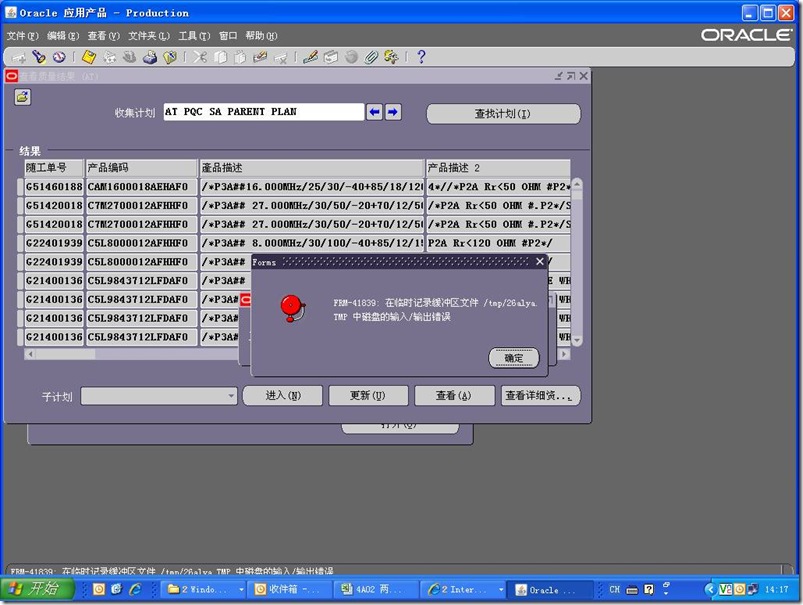Click the Paste toolbar icon
Viewport: 803px width, 605px height.
240,57
